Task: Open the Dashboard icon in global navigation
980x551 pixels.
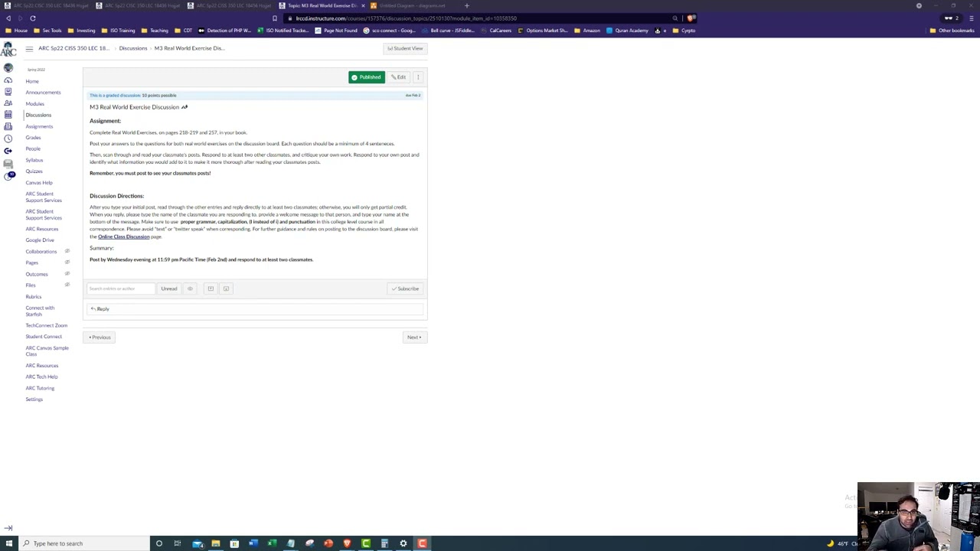Action: [x=8, y=80]
